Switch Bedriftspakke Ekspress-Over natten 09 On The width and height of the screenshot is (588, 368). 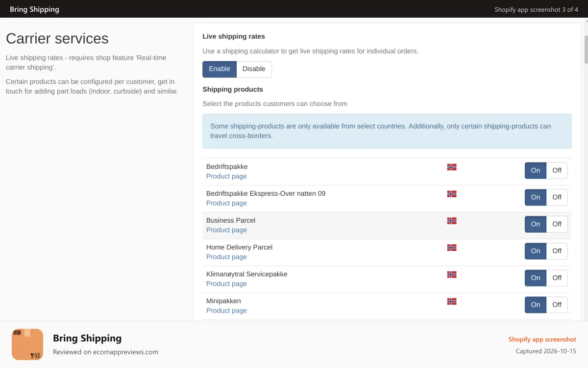click(536, 197)
